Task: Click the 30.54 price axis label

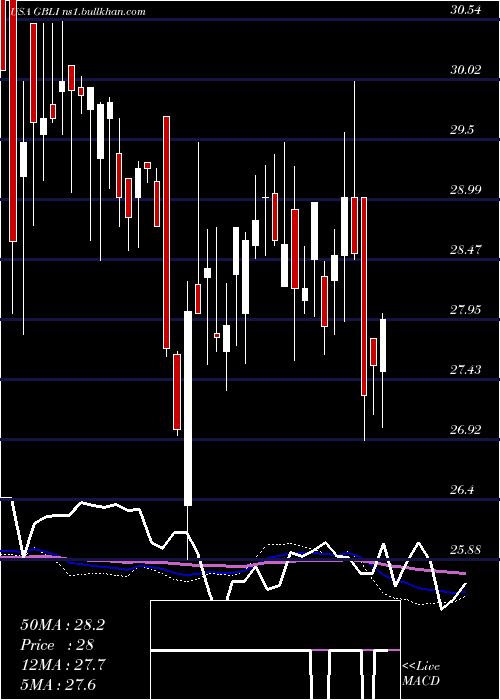Action: coord(466,10)
